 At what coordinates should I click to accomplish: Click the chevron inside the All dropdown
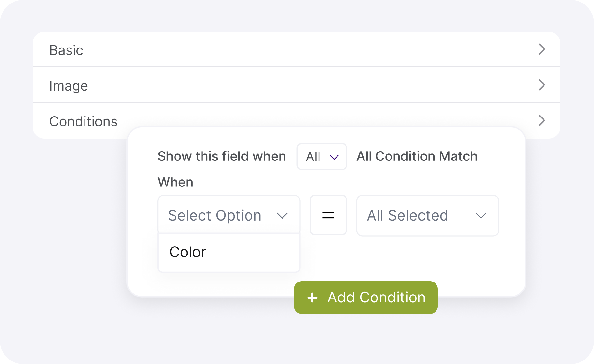[x=334, y=157]
